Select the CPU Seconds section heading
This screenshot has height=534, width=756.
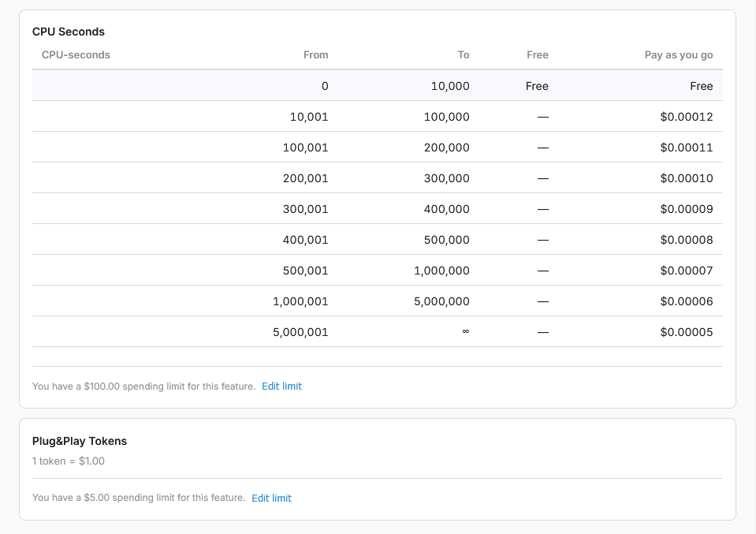click(69, 32)
